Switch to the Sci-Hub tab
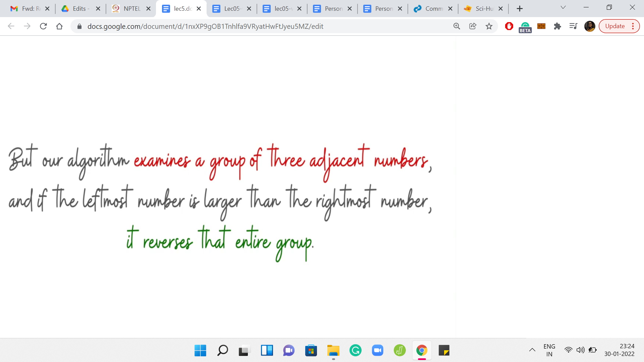This screenshot has height=362, width=644. 483,9
